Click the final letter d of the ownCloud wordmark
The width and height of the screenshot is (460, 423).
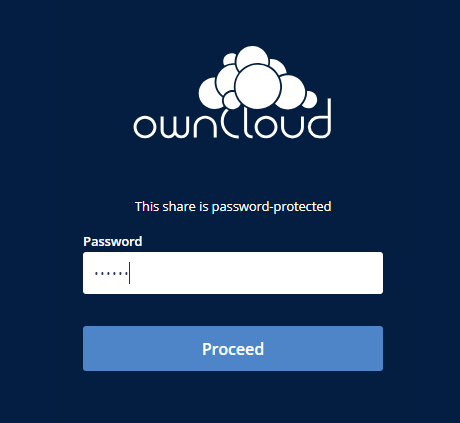pyautogui.click(x=319, y=118)
